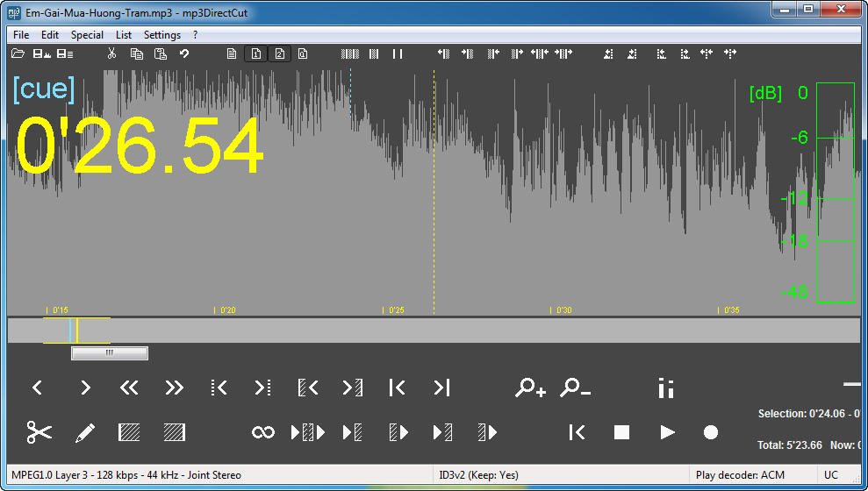This screenshot has width=868, height=491.
Task: Open the File menu
Action: coord(21,35)
